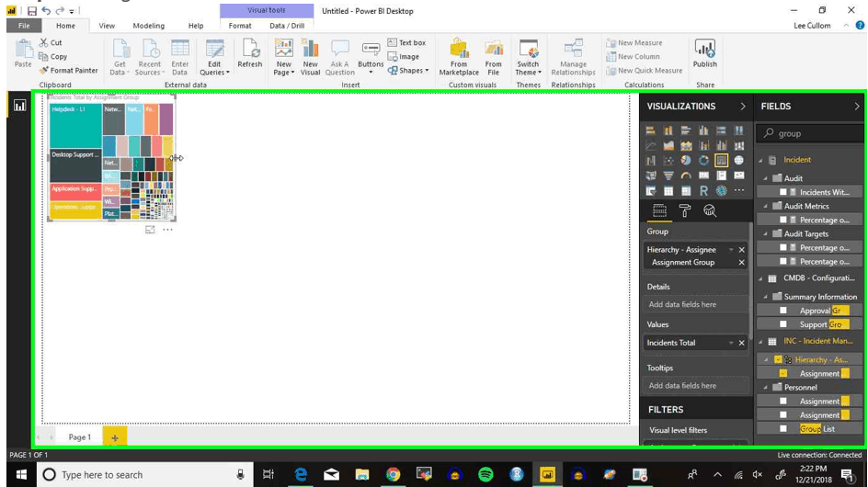Image resolution: width=868 pixels, height=487 pixels.
Task: Choose the Matrix visual icon
Action: (686, 191)
